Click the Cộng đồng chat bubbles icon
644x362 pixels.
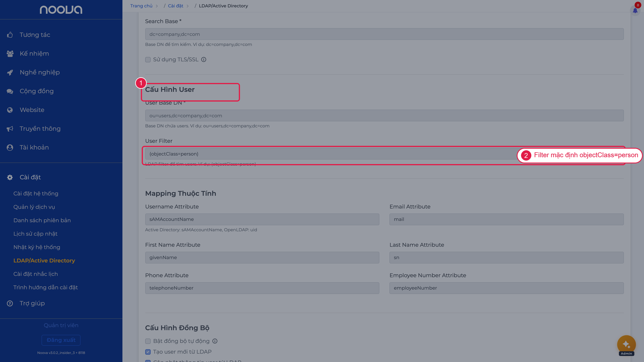(10, 91)
